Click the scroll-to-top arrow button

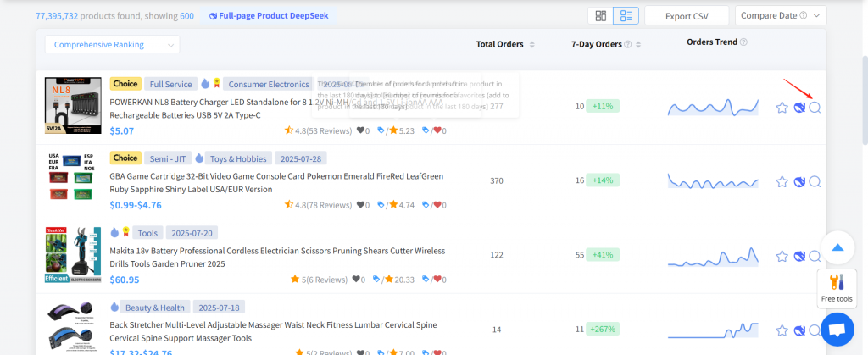(837, 247)
